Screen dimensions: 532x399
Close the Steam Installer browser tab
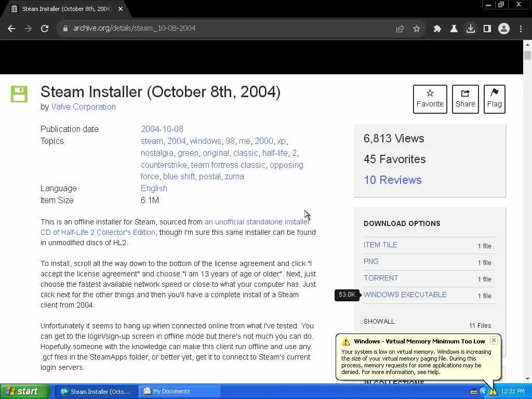click(121, 9)
